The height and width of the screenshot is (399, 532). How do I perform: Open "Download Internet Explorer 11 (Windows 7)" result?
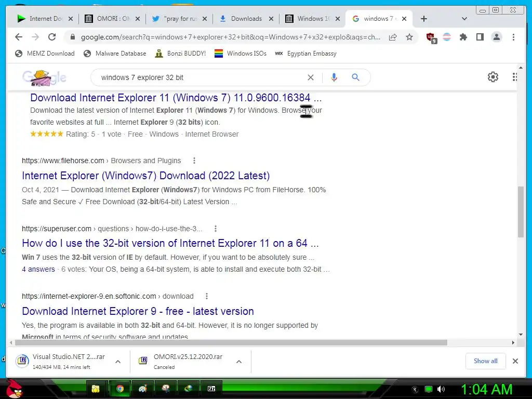176,98
